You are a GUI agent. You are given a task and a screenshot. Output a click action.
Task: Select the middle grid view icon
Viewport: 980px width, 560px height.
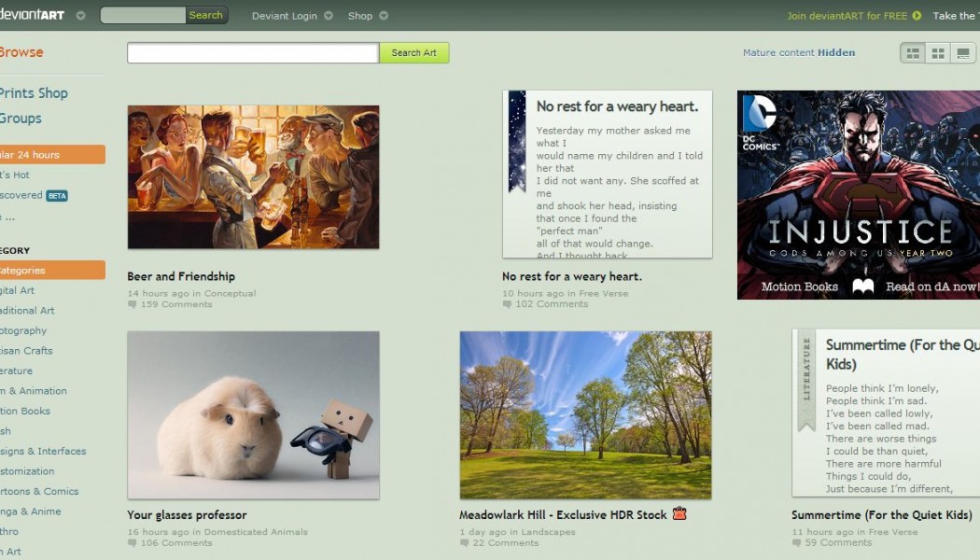938,53
